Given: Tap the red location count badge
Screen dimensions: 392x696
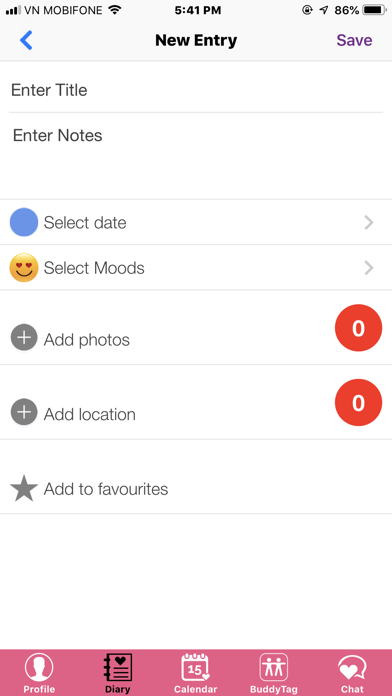Looking at the screenshot, I should click(x=358, y=403).
